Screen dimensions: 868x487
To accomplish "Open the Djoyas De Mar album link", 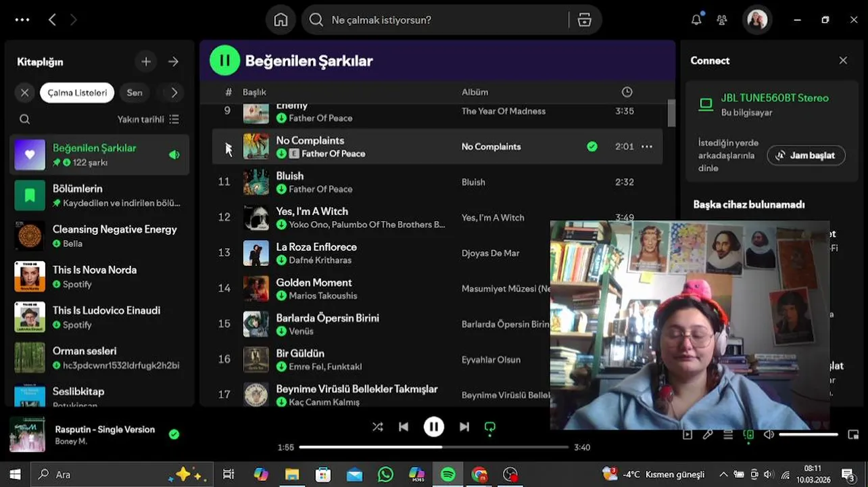I will click(x=490, y=253).
